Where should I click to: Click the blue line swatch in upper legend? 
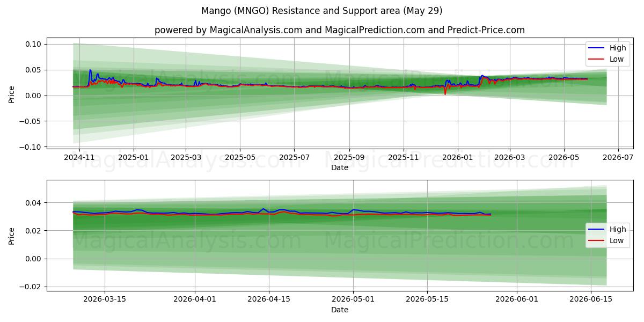(x=596, y=48)
